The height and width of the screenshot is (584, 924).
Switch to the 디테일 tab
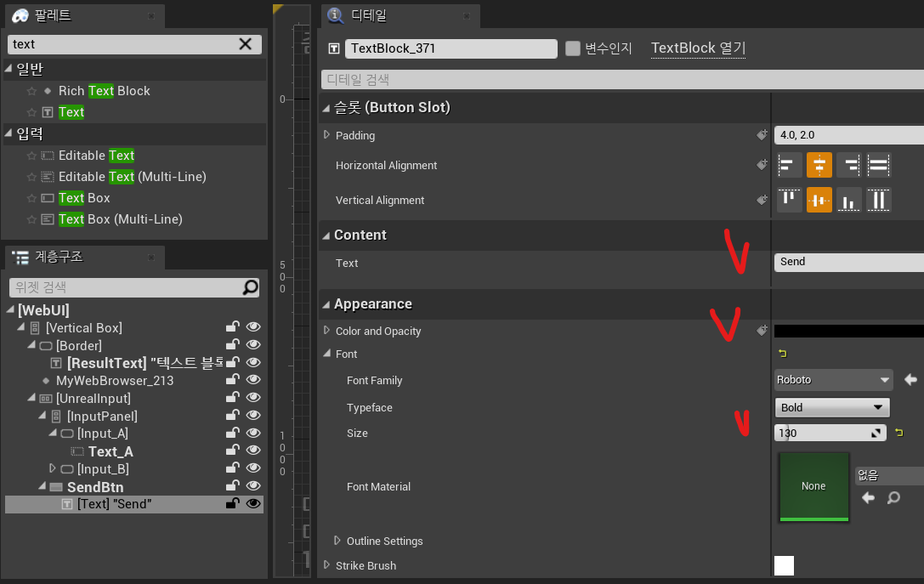click(368, 15)
